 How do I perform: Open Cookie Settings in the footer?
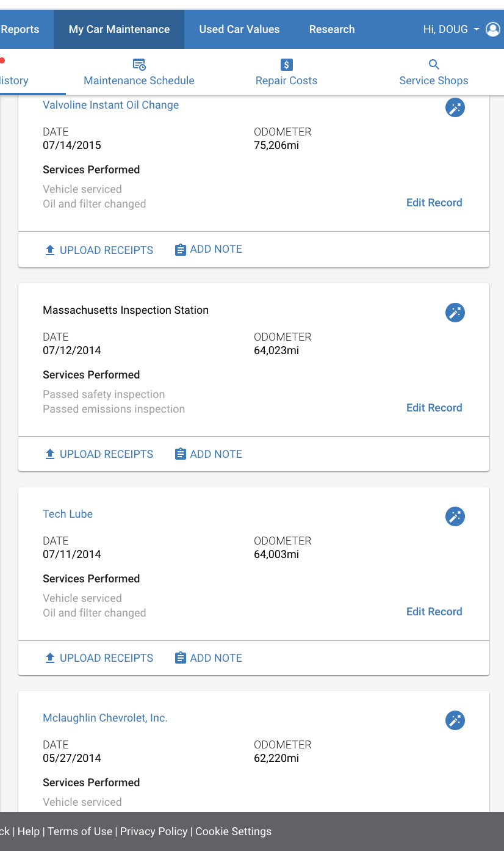point(233,831)
